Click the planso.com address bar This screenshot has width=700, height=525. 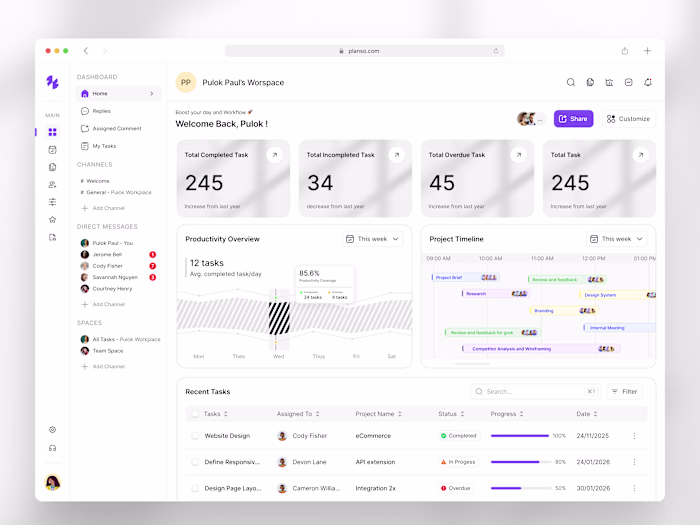[364, 51]
